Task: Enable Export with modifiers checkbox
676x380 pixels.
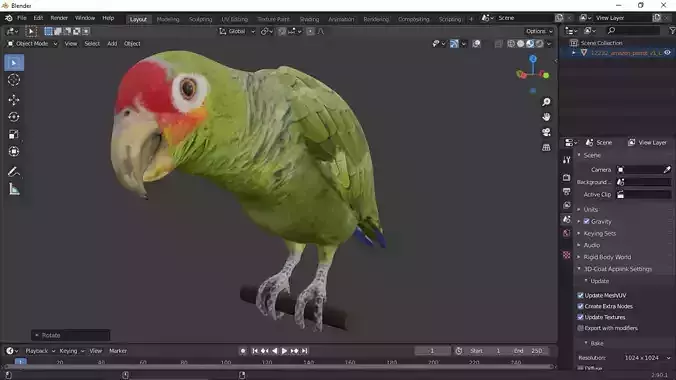Action: coord(580,328)
